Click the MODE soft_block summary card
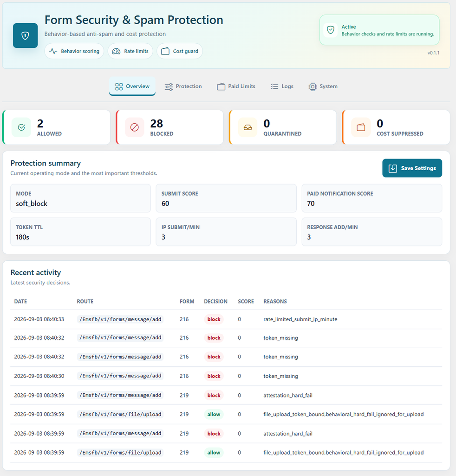This screenshot has height=476, width=456. pyautogui.click(x=80, y=198)
